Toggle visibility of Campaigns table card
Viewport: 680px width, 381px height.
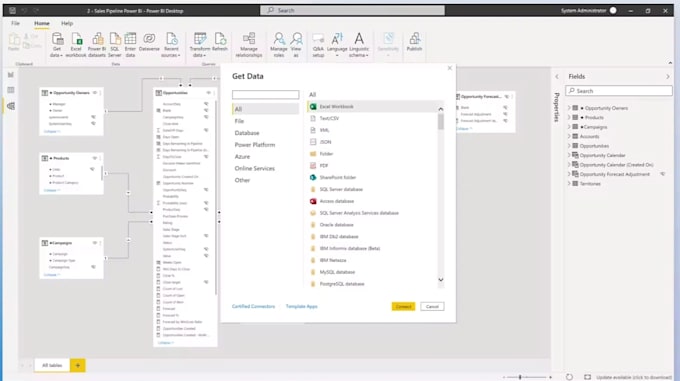click(95, 243)
